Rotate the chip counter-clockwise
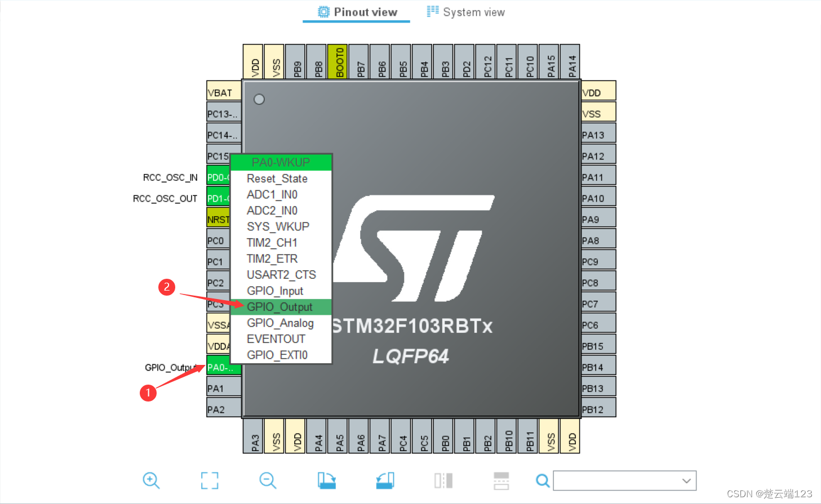The height and width of the screenshot is (504, 821). tap(385, 480)
